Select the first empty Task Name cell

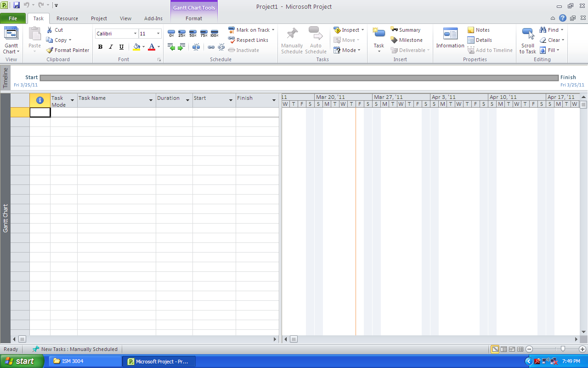click(117, 112)
